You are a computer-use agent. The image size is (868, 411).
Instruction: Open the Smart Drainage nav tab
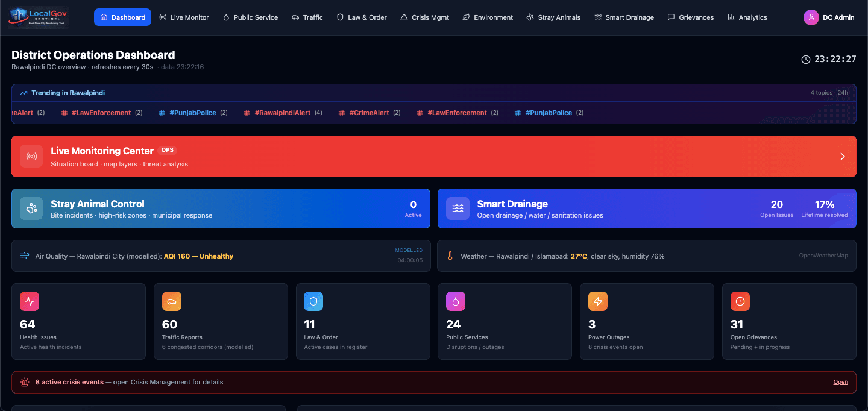point(624,17)
